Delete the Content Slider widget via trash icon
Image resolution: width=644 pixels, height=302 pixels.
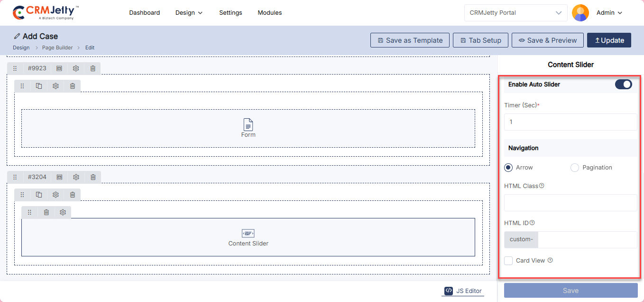coord(46,212)
